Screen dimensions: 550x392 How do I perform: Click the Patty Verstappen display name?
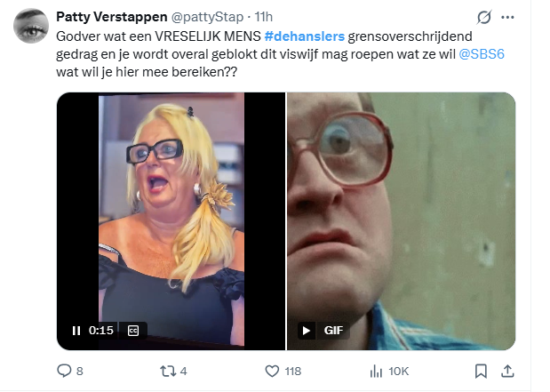[112, 17]
